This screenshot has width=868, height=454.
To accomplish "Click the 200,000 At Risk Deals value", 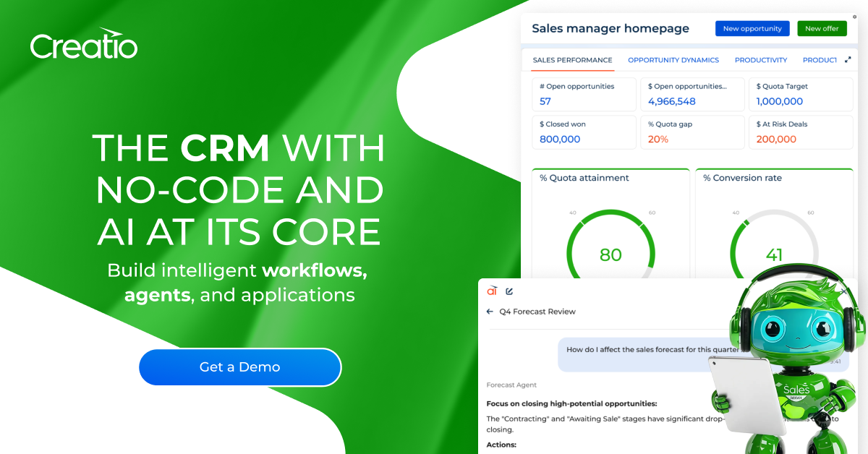I will [x=776, y=139].
